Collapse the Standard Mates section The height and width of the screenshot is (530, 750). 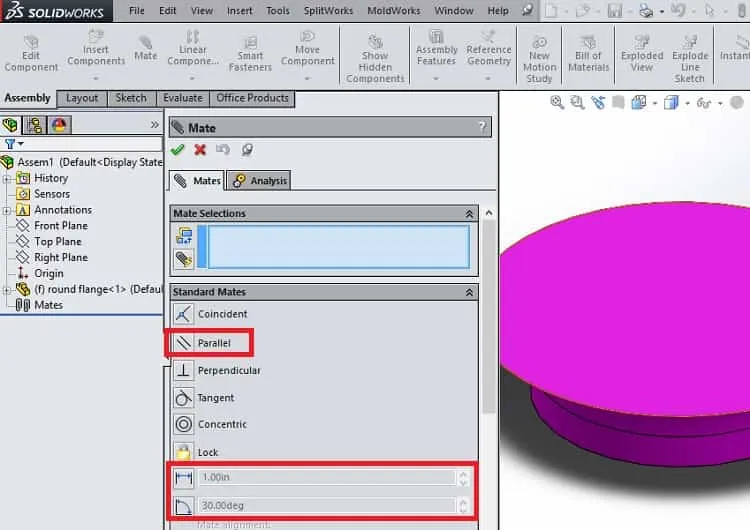[469, 292]
